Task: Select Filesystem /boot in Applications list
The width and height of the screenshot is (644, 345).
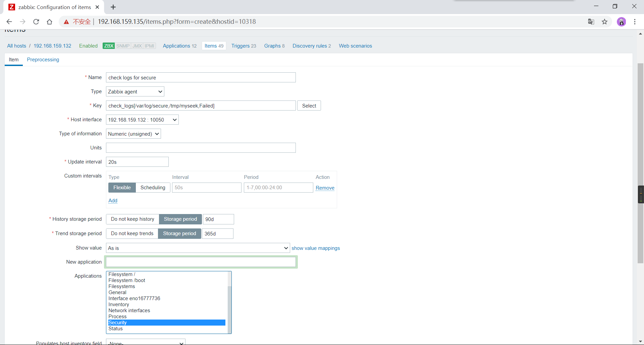Action: pyautogui.click(x=167, y=280)
